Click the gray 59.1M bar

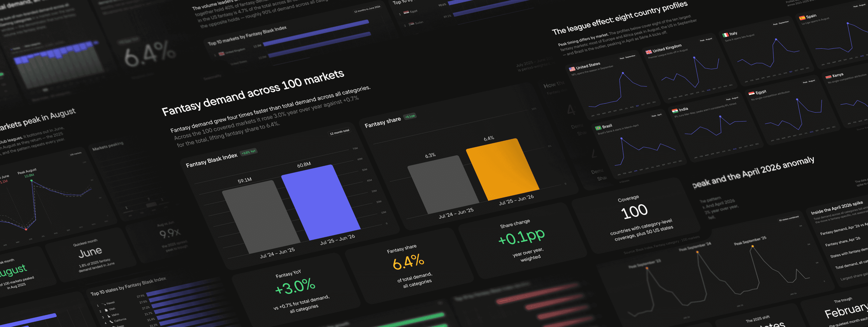pos(261,217)
